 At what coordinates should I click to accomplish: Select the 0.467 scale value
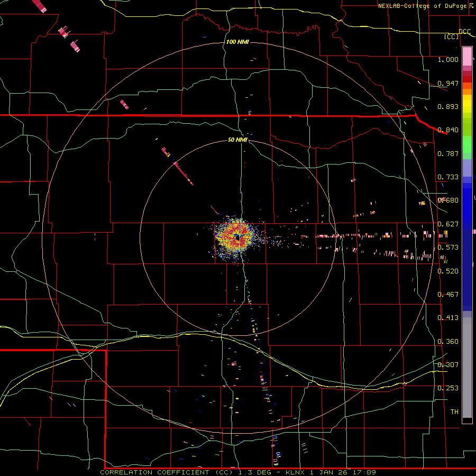coord(448,295)
